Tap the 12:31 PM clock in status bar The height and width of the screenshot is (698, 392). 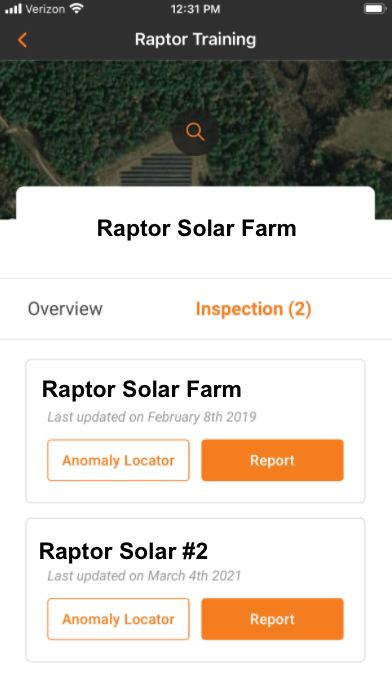pos(195,9)
